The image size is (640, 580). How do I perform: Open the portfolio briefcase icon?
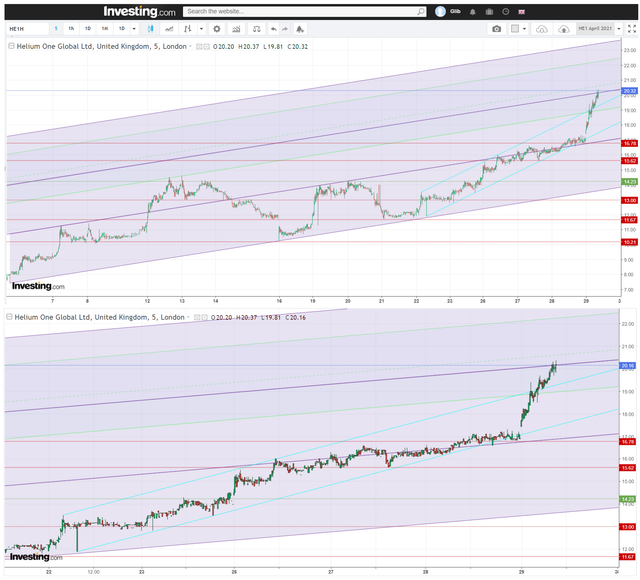click(x=489, y=12)
